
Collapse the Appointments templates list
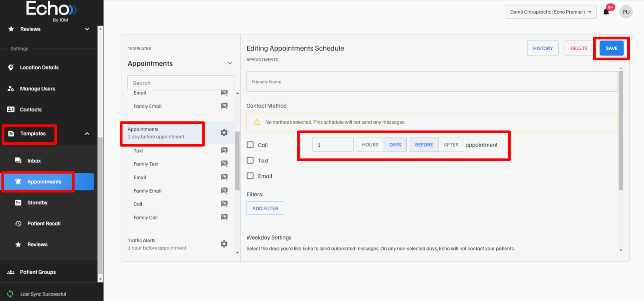click(x=230, y=63)
